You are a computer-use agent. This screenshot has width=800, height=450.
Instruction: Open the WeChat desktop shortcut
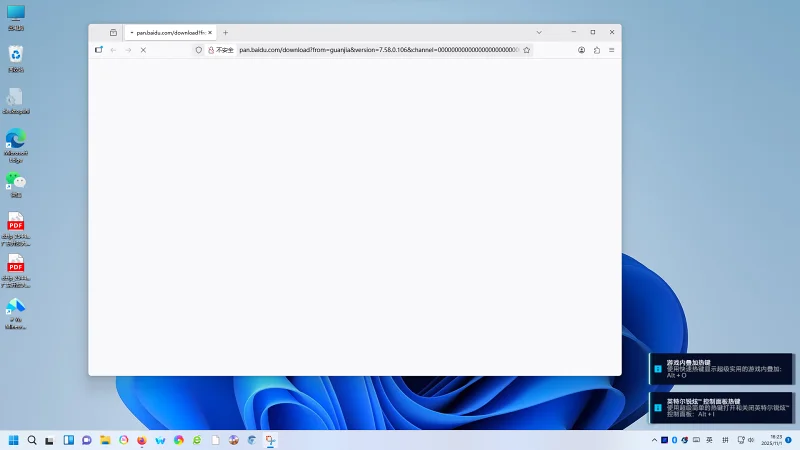[x=16, y=184]
